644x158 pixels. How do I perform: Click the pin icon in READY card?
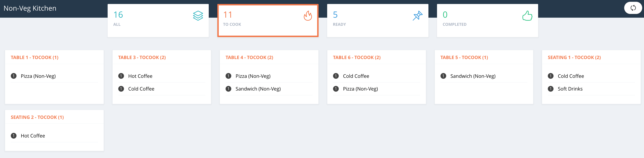(417, 16)
